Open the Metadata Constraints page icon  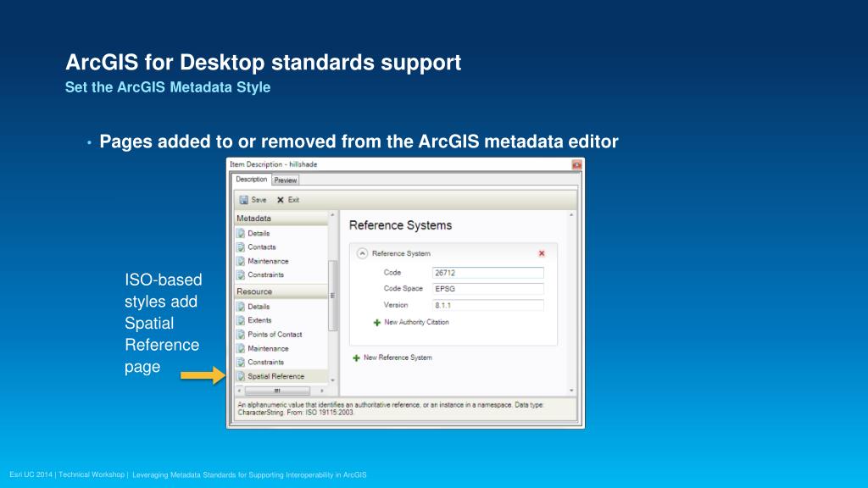pyautogui.click(x=241, y=274)
